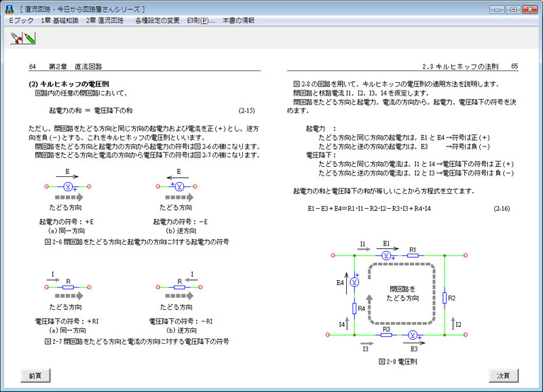Click the pliers tool icon in the toolbar
The height and width of the screenshot is (392, 543).
coord(16,38)
